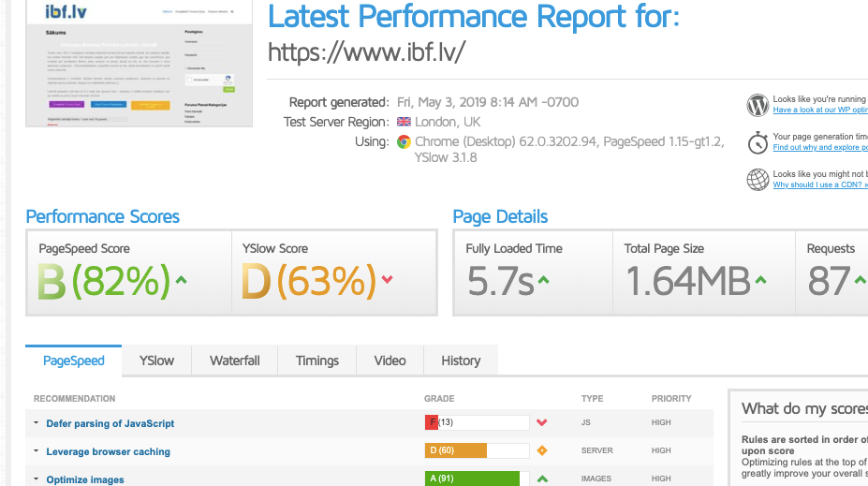The height and width of the screenshot is (486, 868).
Task: Click red down arrow beside Defer parsing grade
Action: click(541, 423)
